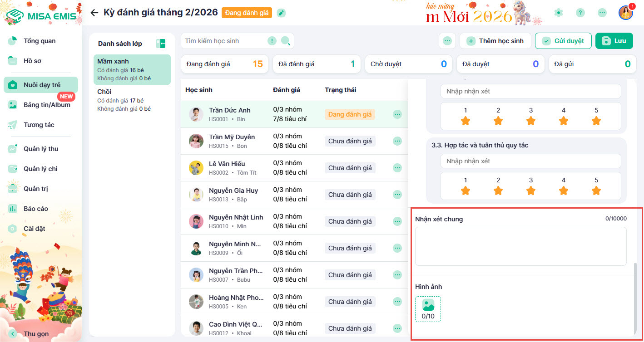644x342 pixels.
Task: Select the Chồi class in list
Action: click(x=132, y=100)
